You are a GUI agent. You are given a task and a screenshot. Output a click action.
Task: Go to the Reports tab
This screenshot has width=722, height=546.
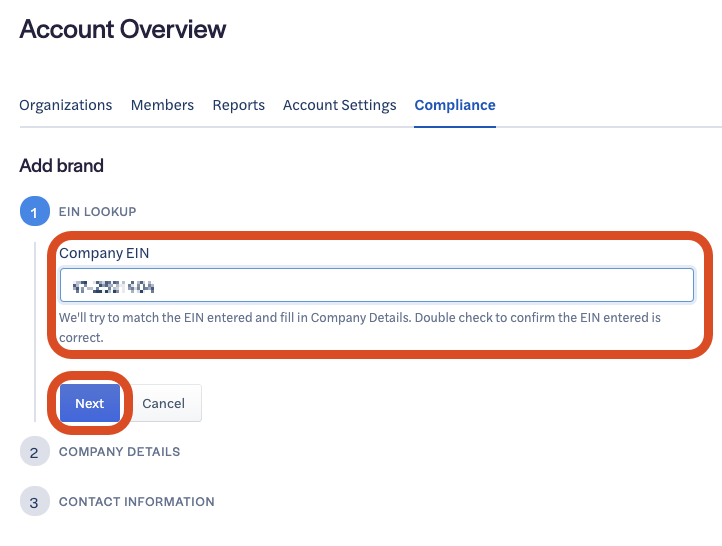(239, 105)
